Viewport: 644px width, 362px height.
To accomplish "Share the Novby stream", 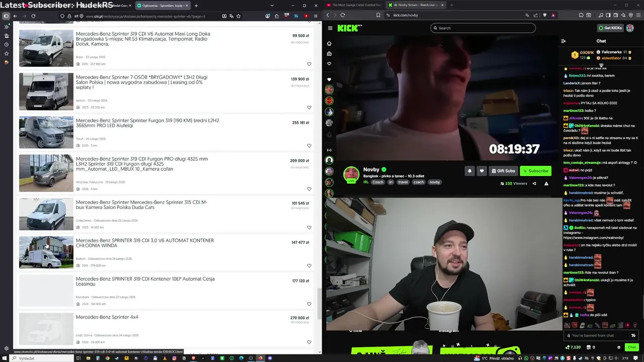I will 534,184.
